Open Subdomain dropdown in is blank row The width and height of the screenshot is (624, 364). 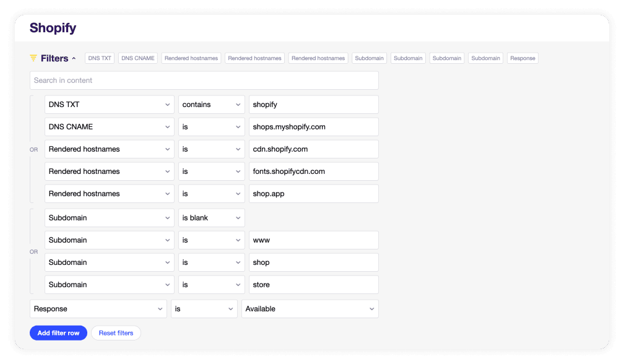tap(110, 218)
